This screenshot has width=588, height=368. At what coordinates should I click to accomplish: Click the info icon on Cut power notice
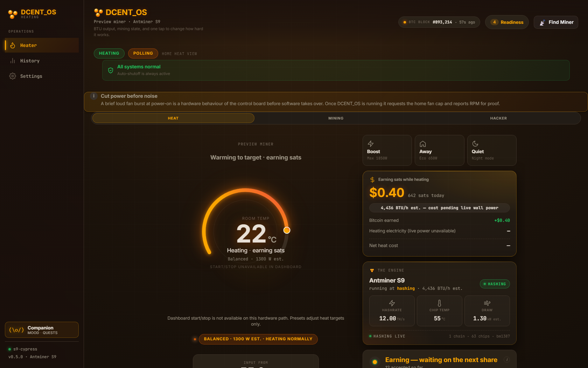pos(94,96)
